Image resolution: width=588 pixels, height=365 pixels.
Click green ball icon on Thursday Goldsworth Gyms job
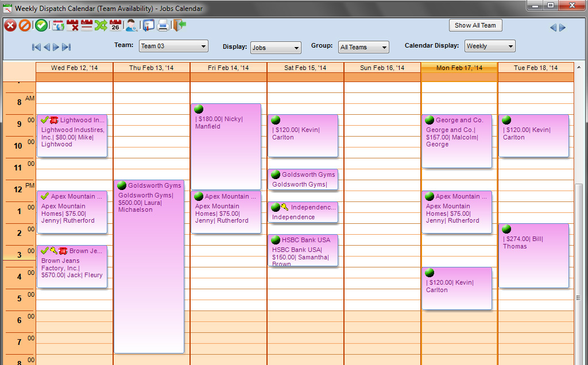pos(122,185)
